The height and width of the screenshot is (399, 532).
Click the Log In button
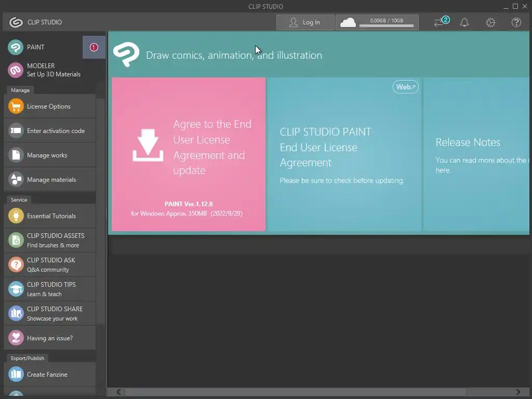point(305,22)
